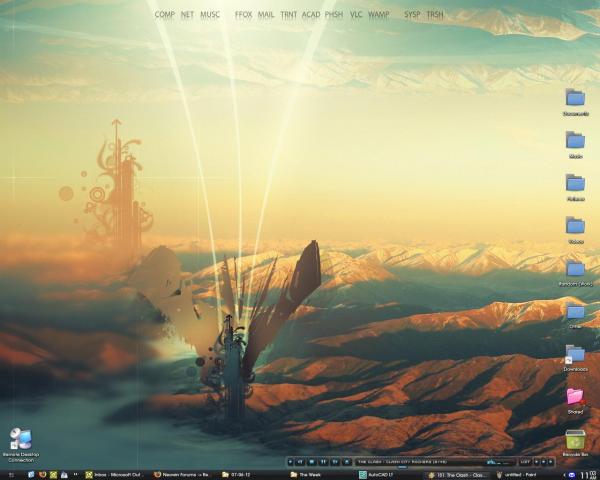Skip to previous track in music player
This screenshot has height=480, width=600.
click(300, 462)
